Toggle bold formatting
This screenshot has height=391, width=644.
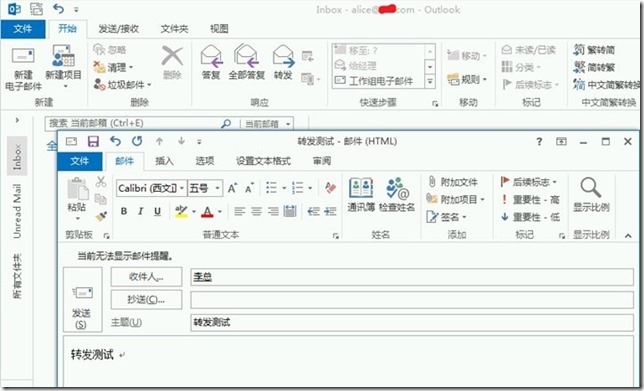click(124, 212)
